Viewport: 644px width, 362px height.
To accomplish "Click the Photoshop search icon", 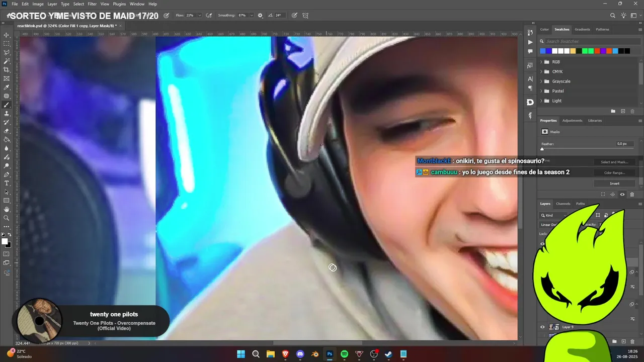I will point(613,16).
